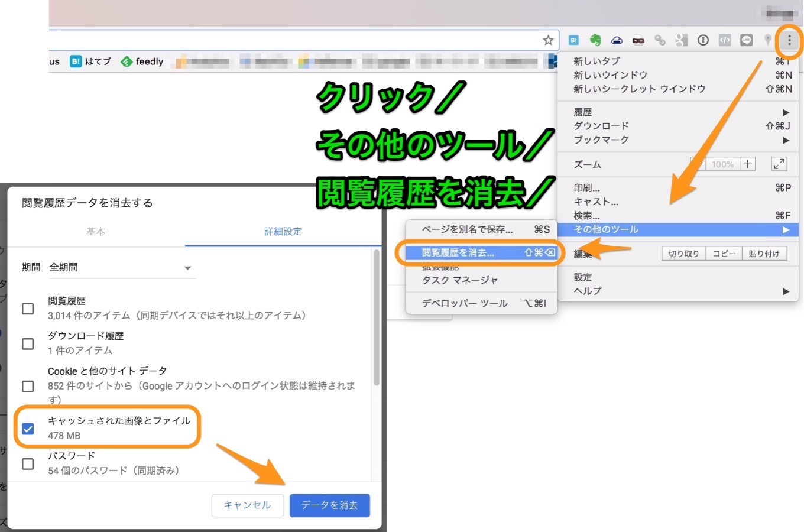
Task: Click the bookmark star in the address bar
Action: tap(548, 40)
